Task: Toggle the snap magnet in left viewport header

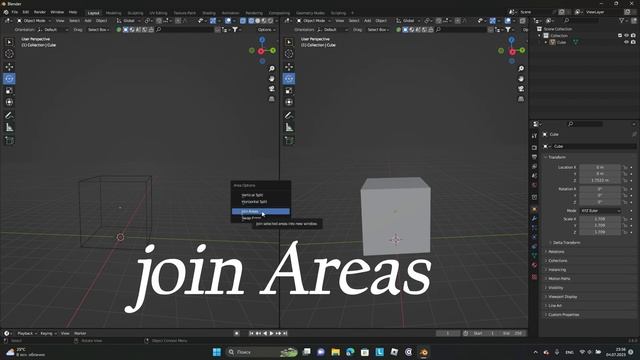Action: click(159, 20)
